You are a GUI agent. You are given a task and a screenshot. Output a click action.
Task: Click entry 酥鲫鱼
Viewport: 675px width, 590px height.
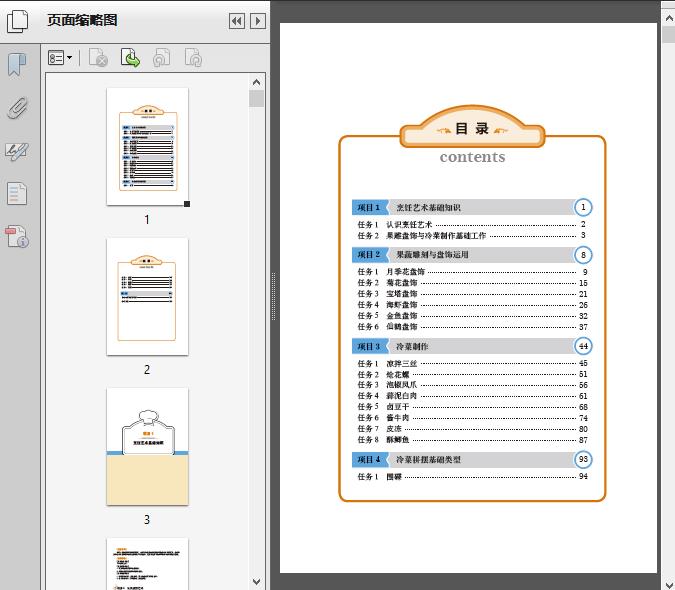pos(398,440)
